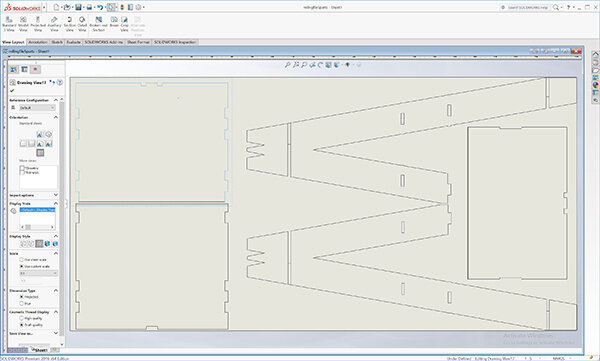Click the Break view tool
The image size is (600, 361).
point(114,22)
